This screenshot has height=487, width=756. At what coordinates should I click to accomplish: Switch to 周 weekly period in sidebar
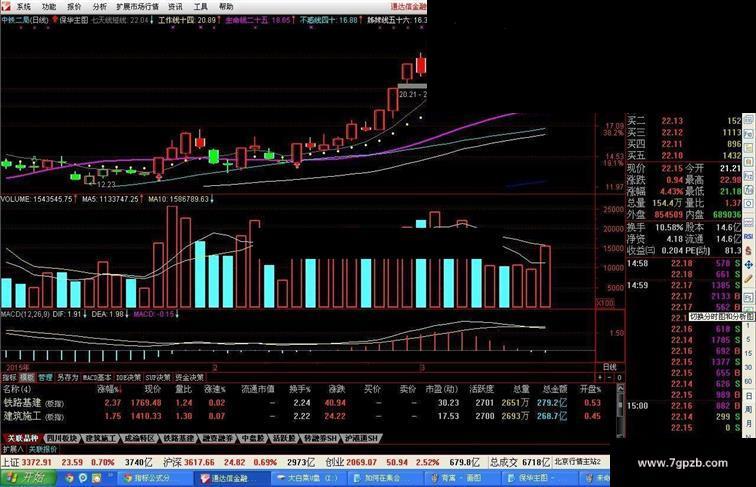coord(749,409)
